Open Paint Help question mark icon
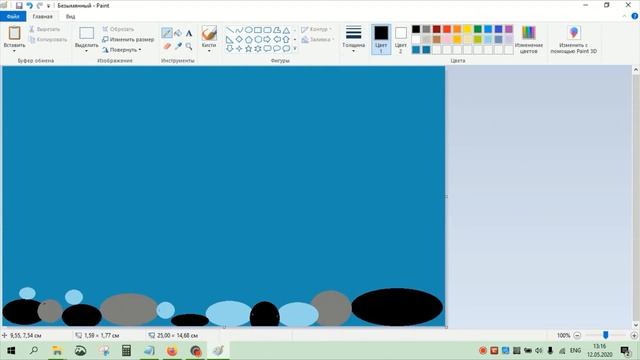This screenshot has height=360, width=640. click(635, 16)
